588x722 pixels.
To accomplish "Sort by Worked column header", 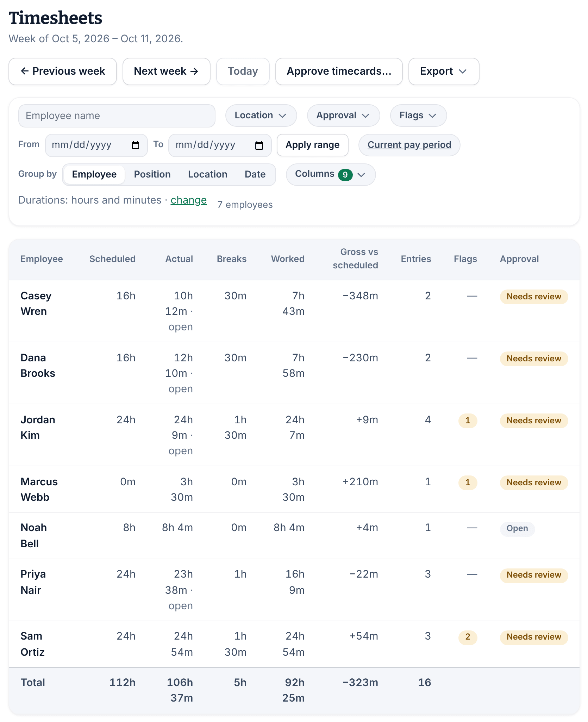I will point(288,259).
